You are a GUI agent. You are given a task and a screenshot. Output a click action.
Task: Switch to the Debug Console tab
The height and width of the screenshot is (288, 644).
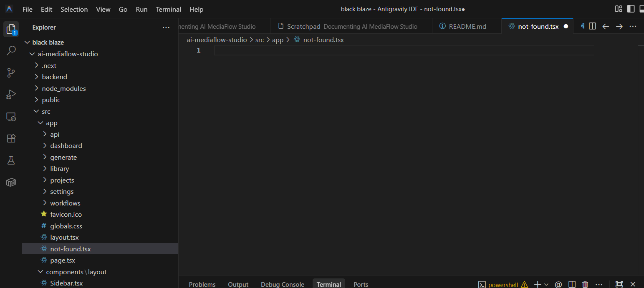pyautogui.click(x=283, y=284)
